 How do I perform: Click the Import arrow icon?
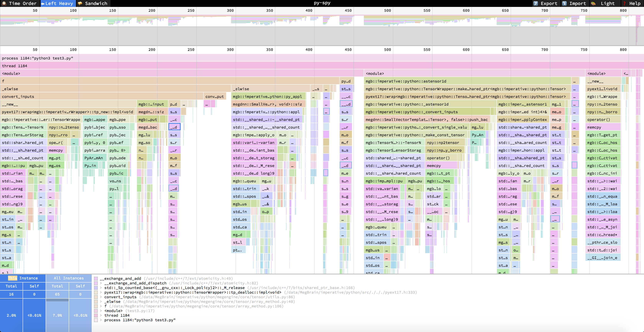pyautogui.click(x=564, y=3)
